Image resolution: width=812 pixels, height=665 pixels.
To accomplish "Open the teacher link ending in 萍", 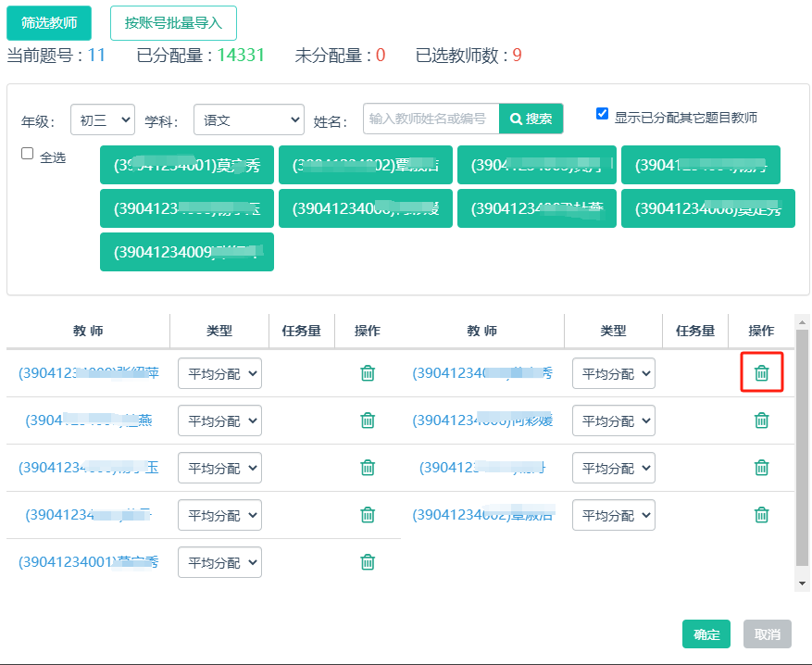I will [89, 373].
